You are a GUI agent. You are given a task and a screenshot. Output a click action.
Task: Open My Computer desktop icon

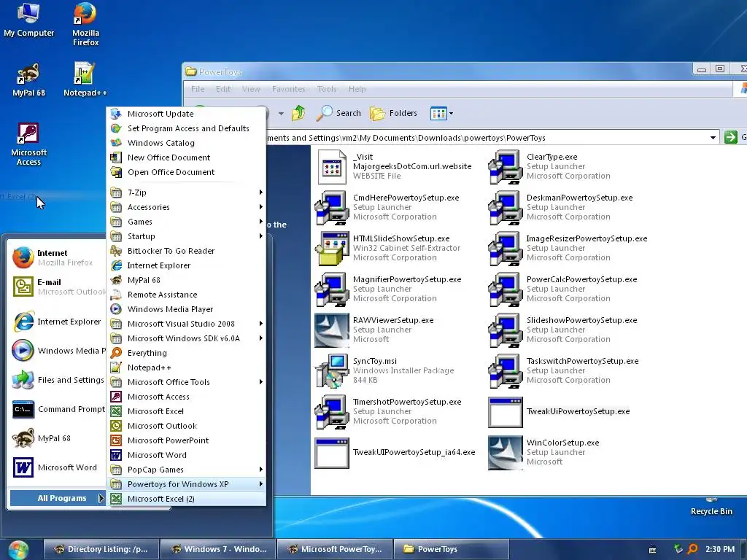pos(28,20)
